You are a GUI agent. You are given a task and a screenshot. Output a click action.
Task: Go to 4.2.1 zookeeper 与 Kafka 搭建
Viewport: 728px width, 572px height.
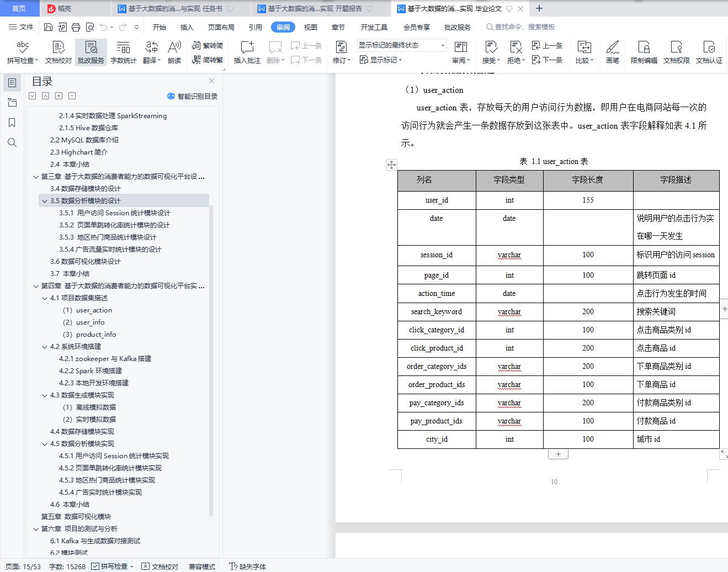pos(105,359)
